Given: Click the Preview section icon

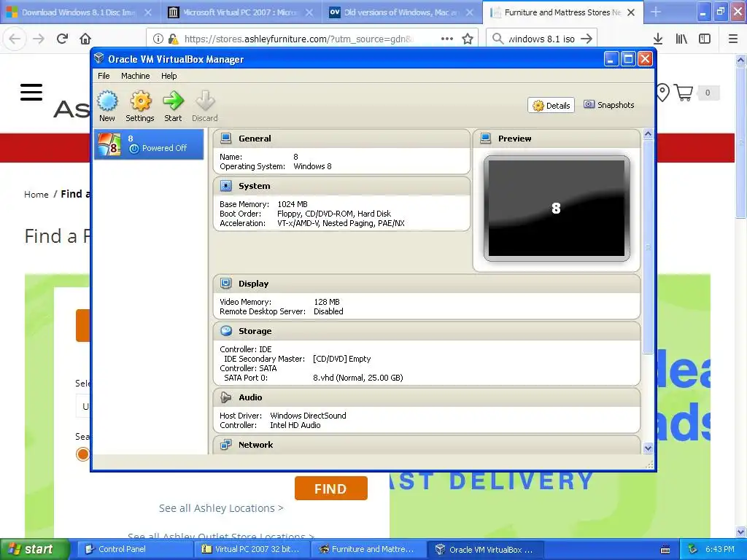Looking at the screenshot, I should 485,139.
